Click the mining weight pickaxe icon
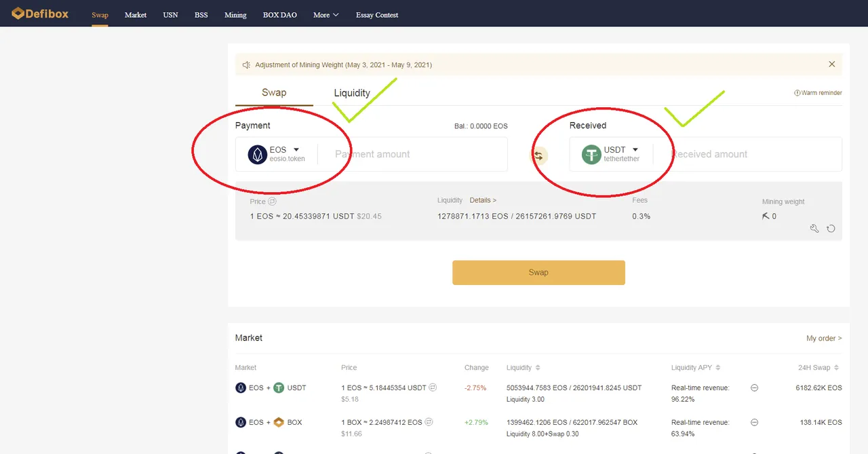Screen dimensions: 868x454 coord(766,216)
